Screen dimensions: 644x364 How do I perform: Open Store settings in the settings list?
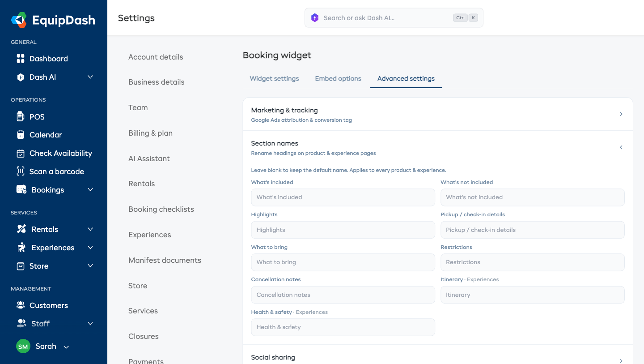tap(138, 286)
